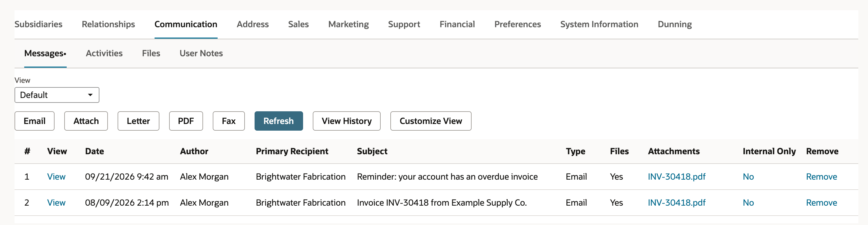The width and height of the screenshot is (868, 225).
Task: Click the Attachments column header
Action: click(x=673, y=151)
